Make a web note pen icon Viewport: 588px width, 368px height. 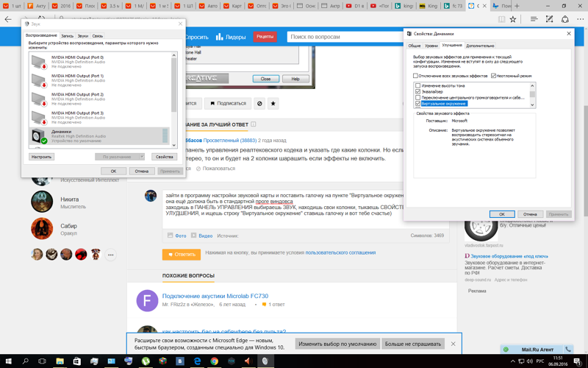549,19
